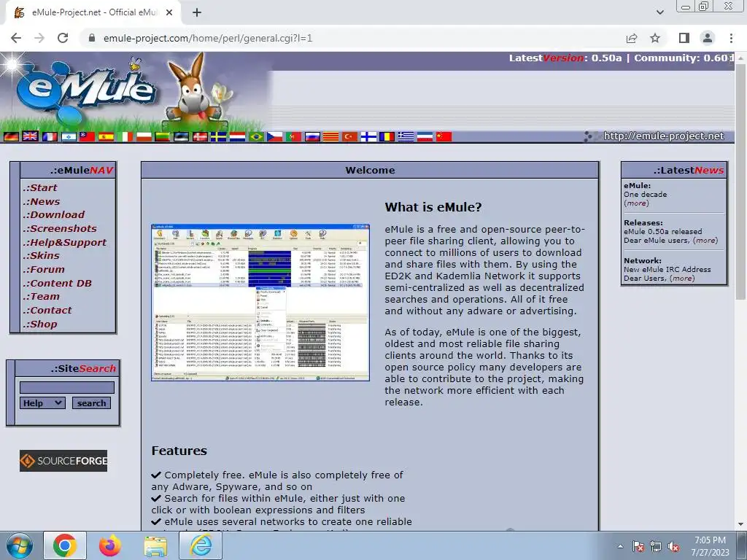Focus the SiteSearch text field
Image resolution: width=747 pixels, height=560 pixels.
66,387
